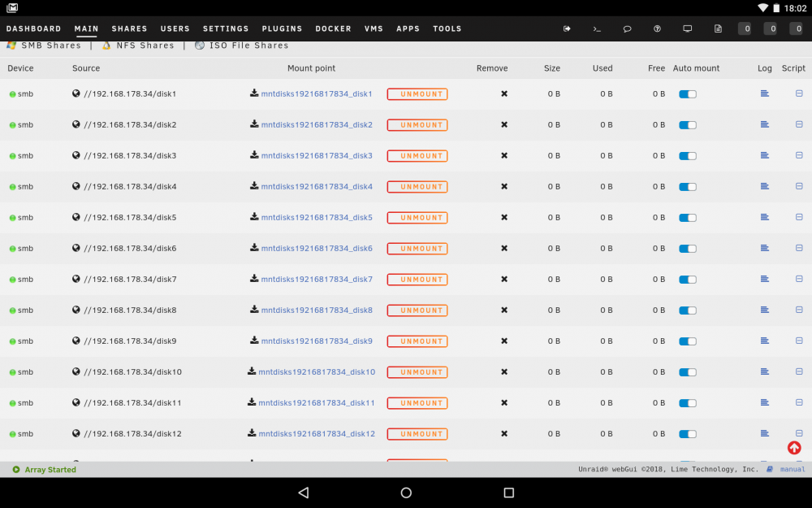The width and height of the screenshot is (812, 508).
Task: View log for disk7 share
Action: [x=764, y=279]
